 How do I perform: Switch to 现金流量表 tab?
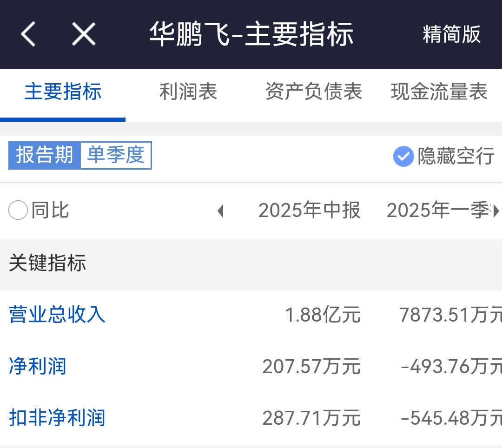(x=439, y=92)
